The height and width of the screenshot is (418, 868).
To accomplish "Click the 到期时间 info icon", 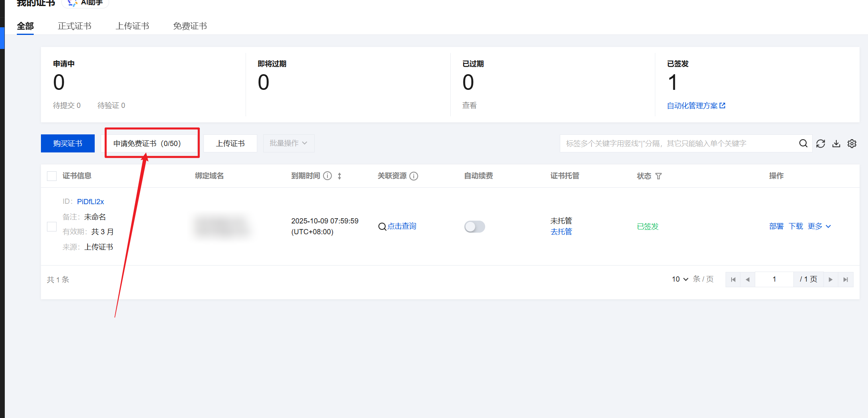I will (328, 176).
